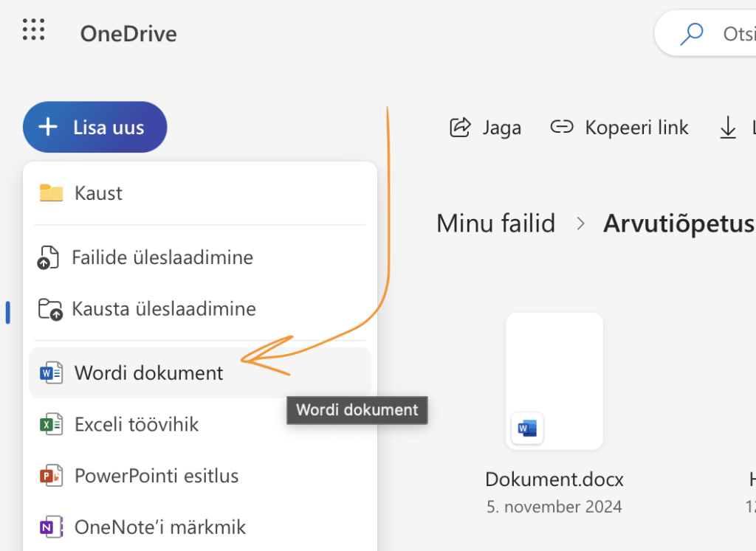Click the chain icon for Kopeeri link
Image resolution: width=756 pixels, height=551 pixels.
[562, 127]
